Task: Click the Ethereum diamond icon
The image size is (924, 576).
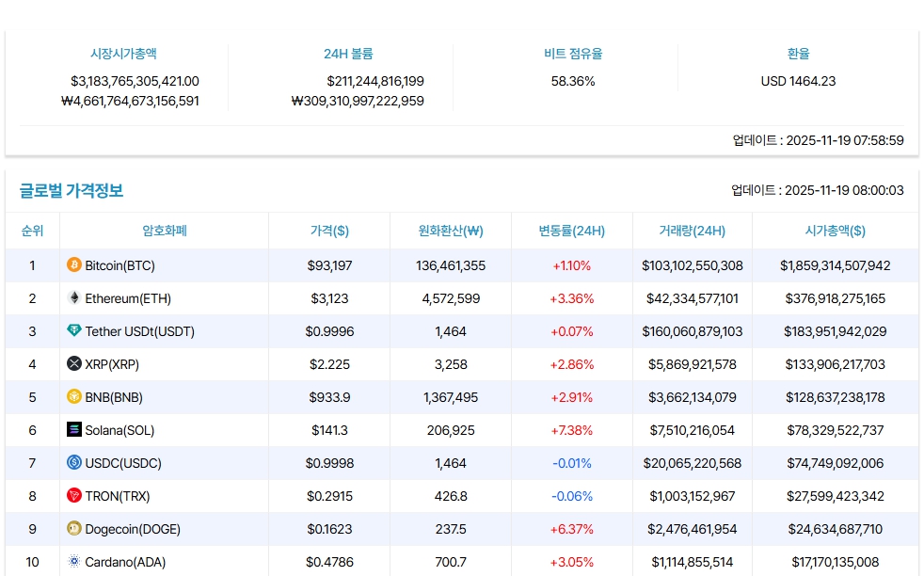Action: (x=74, y=298)
